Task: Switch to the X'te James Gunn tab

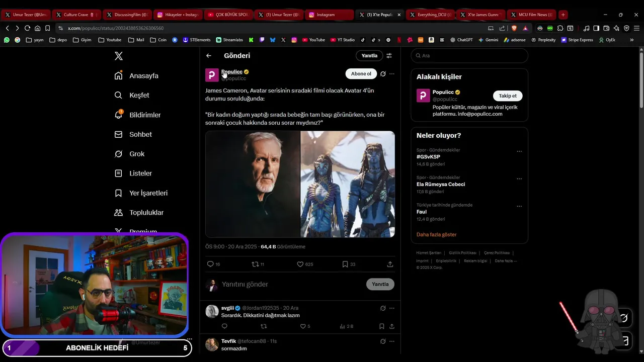Action: pos(480,15)
